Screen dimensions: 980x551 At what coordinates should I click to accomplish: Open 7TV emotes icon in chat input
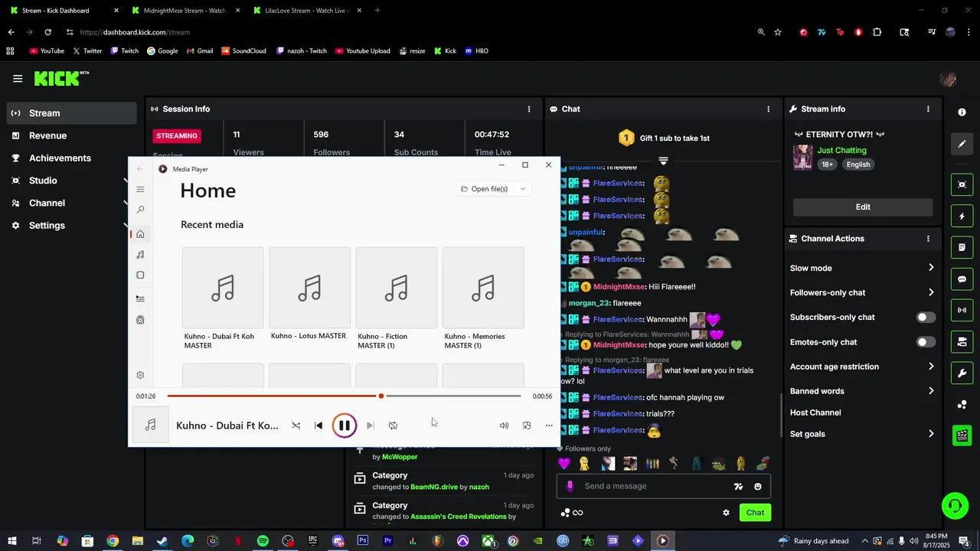coord(738,487)
